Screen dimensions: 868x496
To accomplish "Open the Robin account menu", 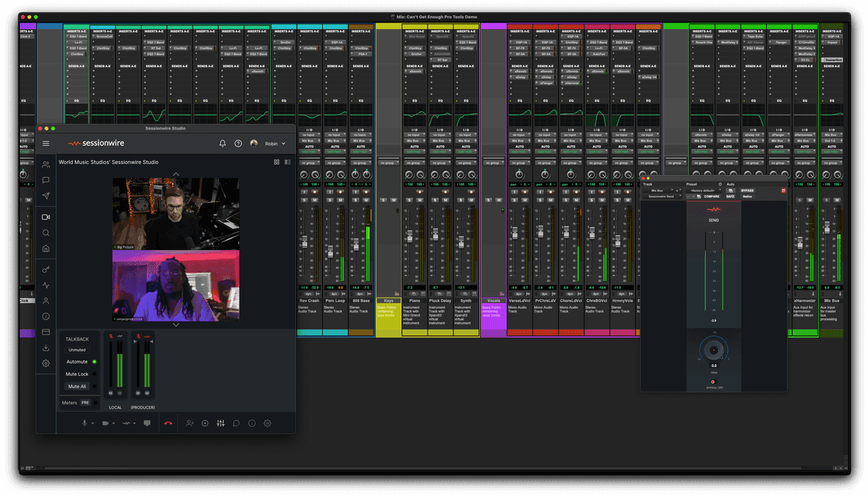I will pyautogui.click(x=271, y=143).
